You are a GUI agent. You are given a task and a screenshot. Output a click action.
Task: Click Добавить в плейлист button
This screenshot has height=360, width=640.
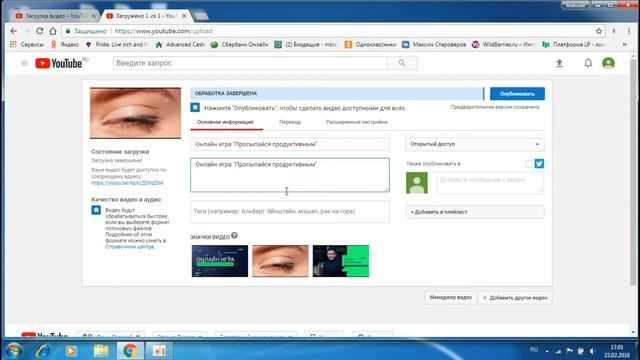(x=475, y=212)
